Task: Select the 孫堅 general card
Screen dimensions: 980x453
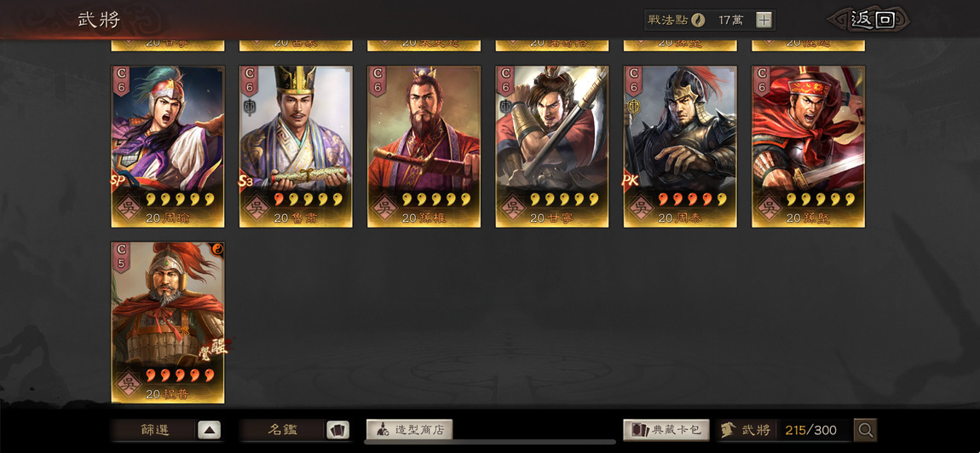Action: (x=808, y=147)
